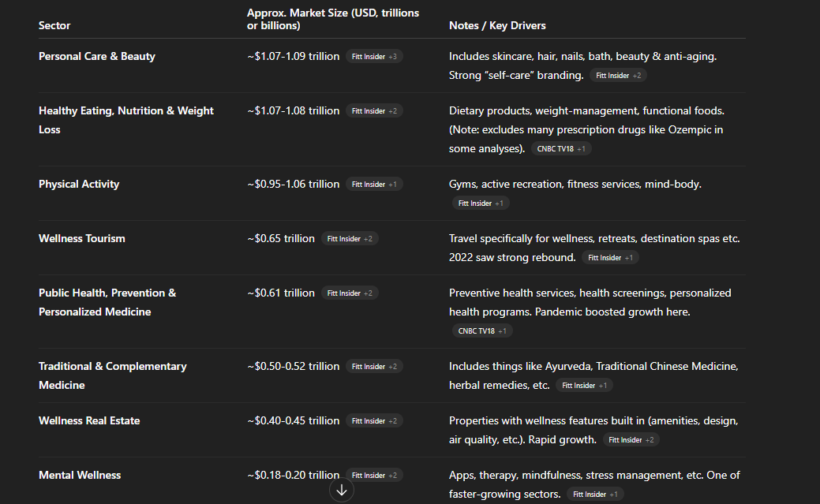Click the Personal Care & Beauty sector cell

(97, 56)
